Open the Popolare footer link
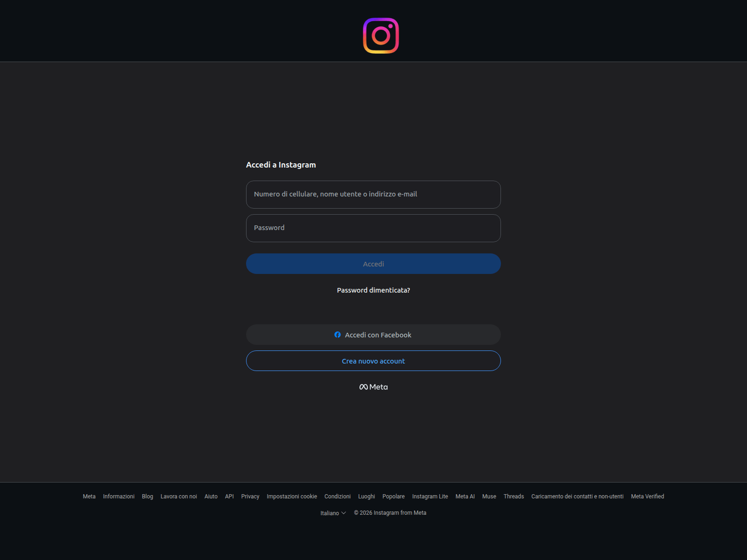This screenshot has width=747, height=560. tap(394, 497)
